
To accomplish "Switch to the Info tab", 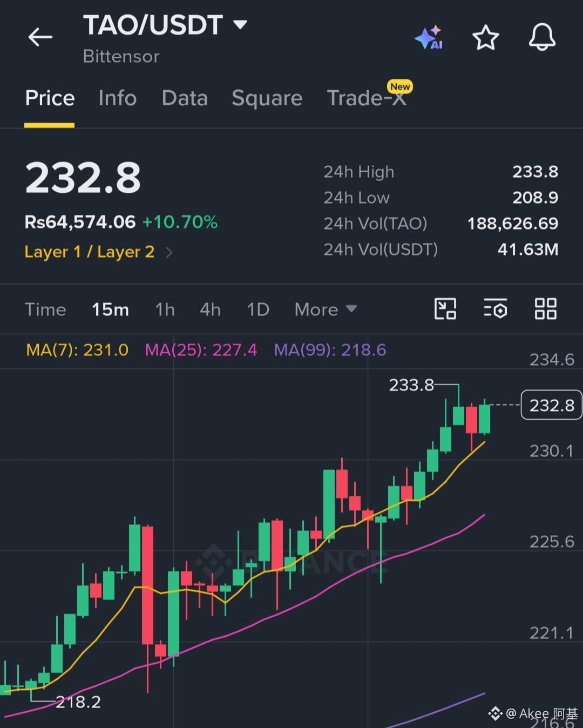I will click(x=118, y=98).
